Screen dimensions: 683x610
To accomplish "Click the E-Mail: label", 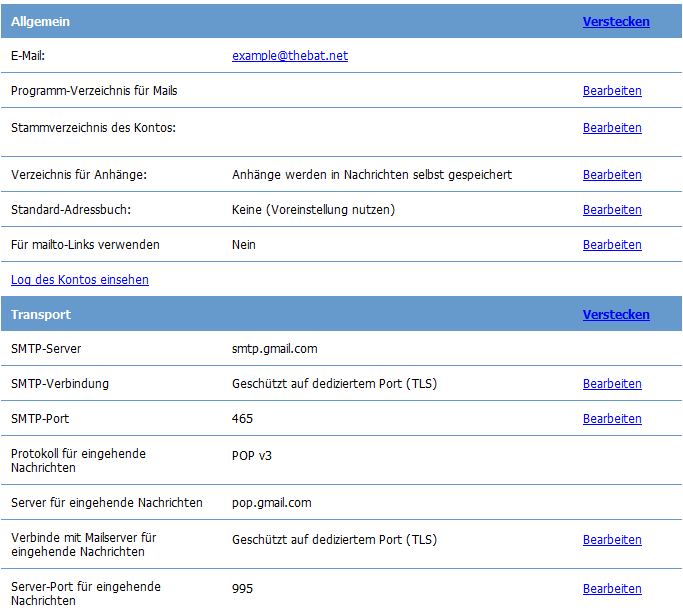I will click(28, 56).
